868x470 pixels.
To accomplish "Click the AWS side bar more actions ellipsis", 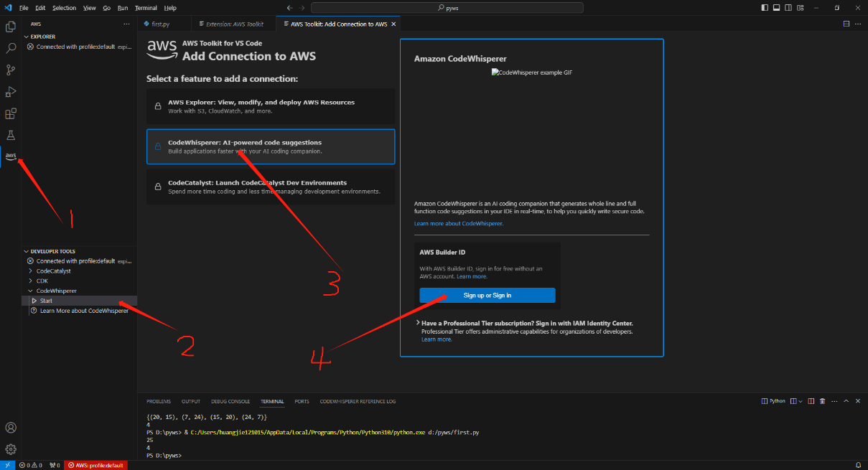I will pyautogui.click(x=126, y=24).
